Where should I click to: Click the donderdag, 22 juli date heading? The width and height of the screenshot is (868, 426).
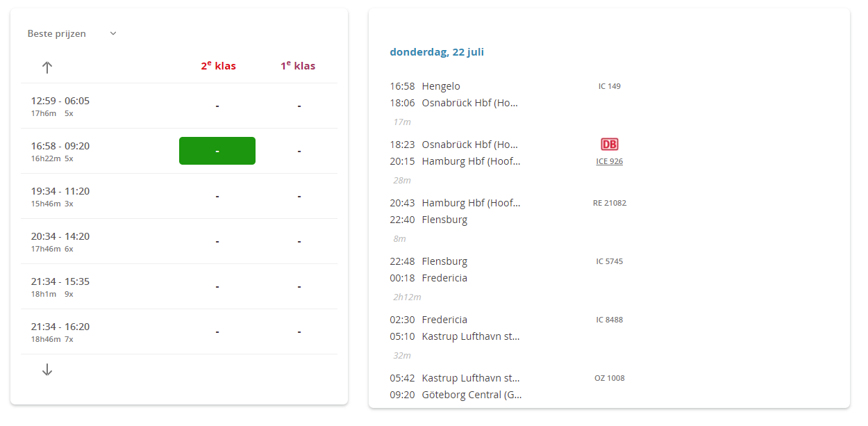point(437,52)
